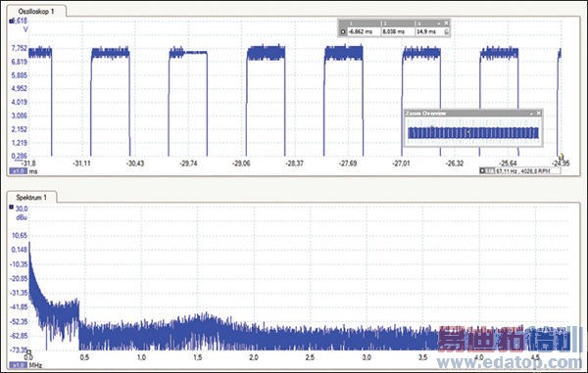Click the -41,85 spectrum level label

[19, 306]
